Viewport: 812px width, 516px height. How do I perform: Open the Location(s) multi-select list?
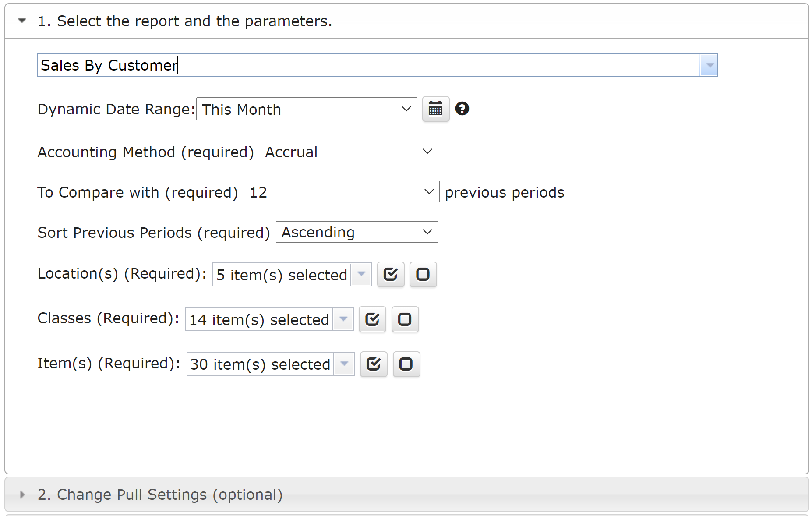(361, 275)
